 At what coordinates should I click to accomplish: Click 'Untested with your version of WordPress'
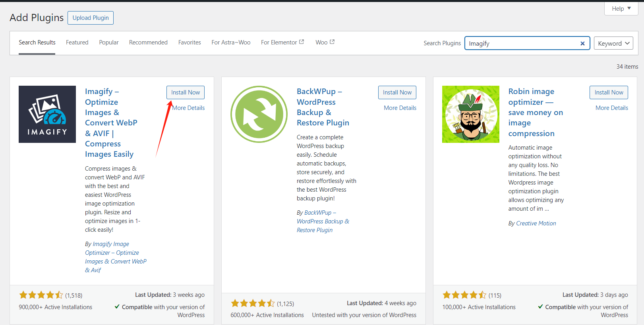pyautogui.click(x=364, y=315)
